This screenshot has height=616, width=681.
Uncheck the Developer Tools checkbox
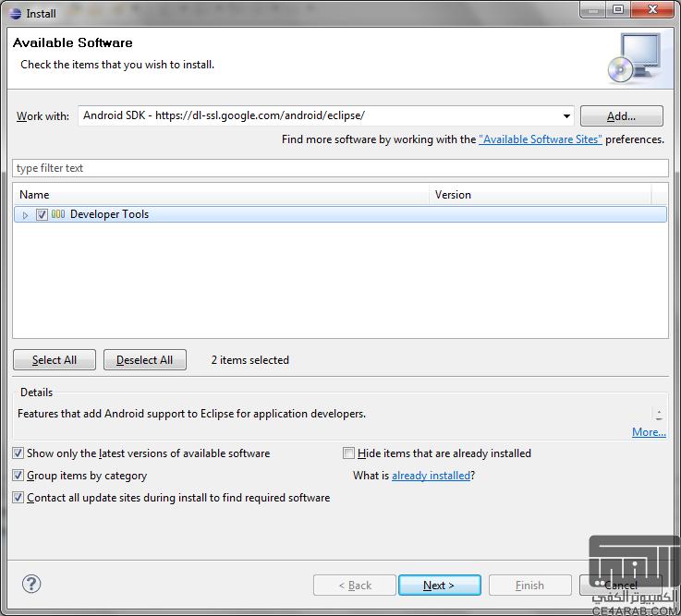click(x=42, y=214)
